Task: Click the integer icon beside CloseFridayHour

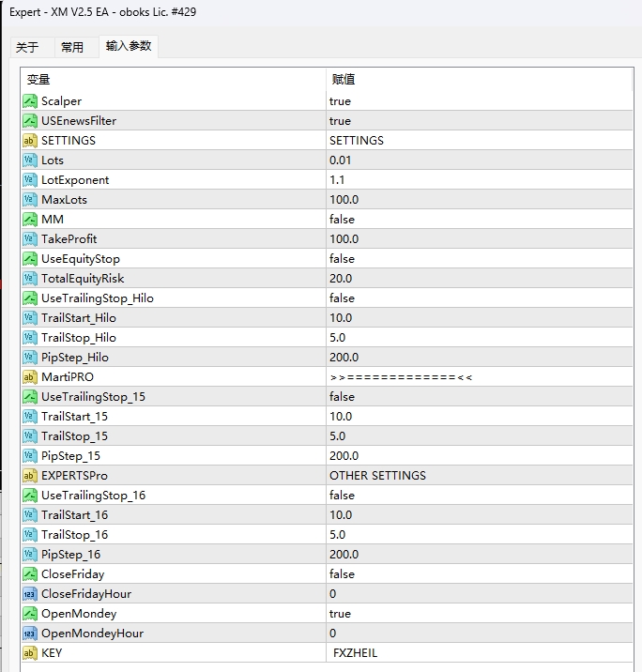Action: (30, 594)
